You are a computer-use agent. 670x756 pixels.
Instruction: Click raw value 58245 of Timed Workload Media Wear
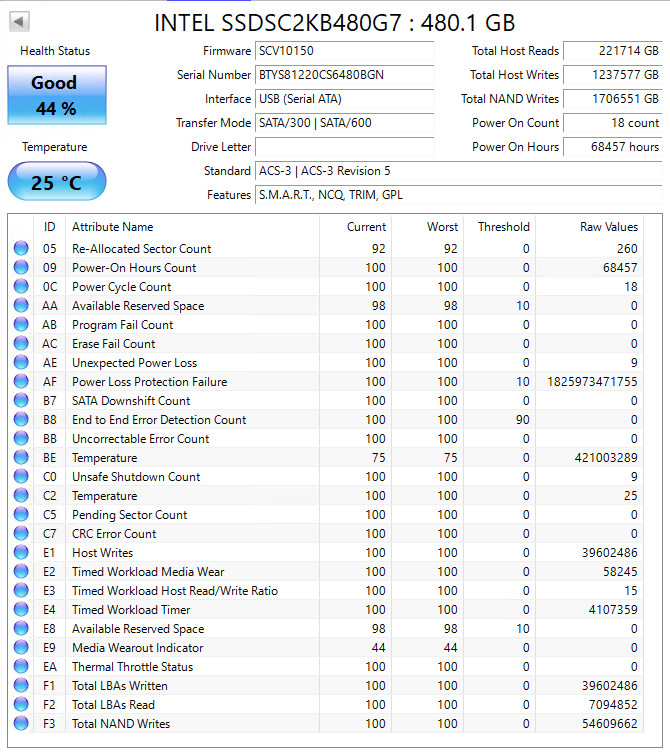[x=620, y=571]
